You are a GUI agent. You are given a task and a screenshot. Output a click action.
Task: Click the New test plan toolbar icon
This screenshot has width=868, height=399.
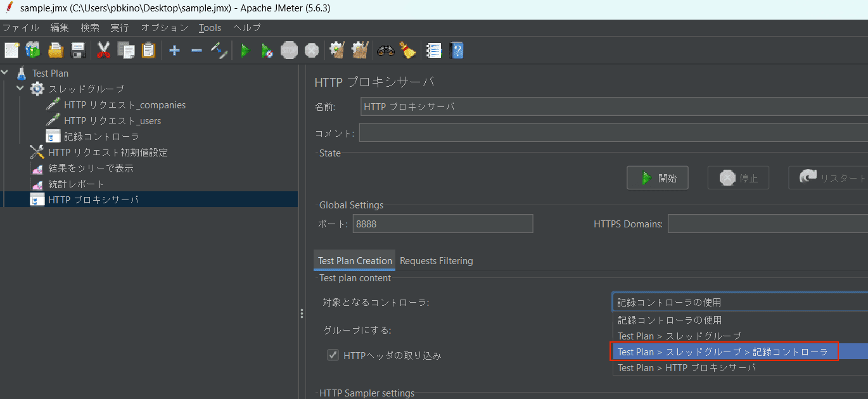click(12, 51)
